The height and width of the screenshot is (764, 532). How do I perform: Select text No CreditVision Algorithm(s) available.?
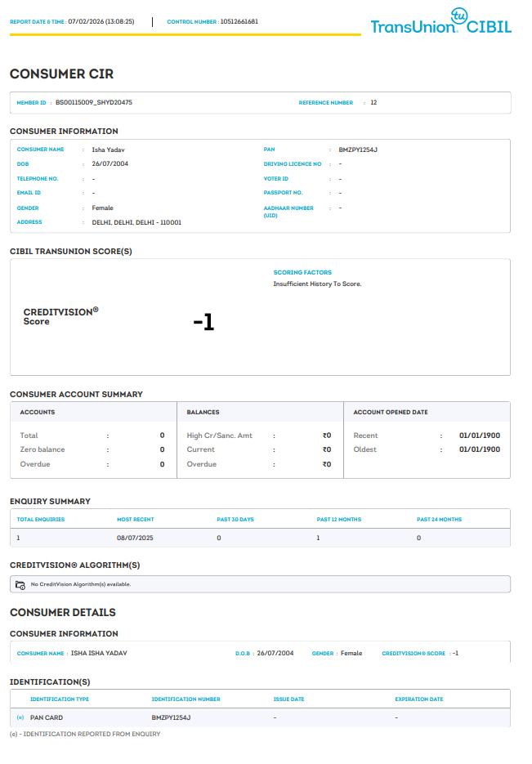[x=81, y=584]
